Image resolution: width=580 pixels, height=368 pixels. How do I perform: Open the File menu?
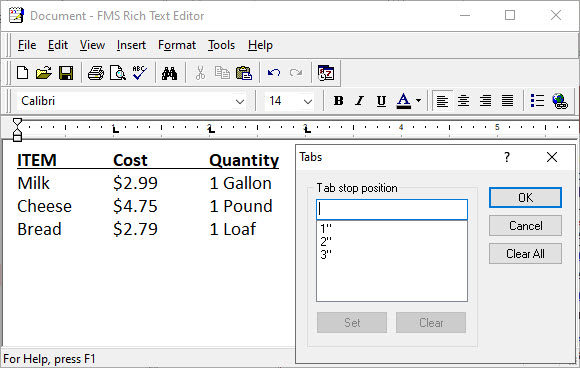point(27,45)
